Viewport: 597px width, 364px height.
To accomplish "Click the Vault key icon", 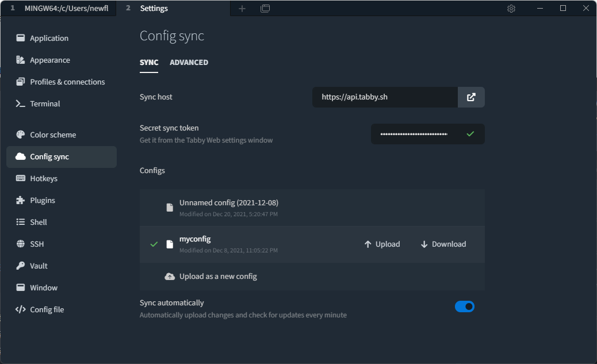I will pyautogui.click(x=21, y=266).
